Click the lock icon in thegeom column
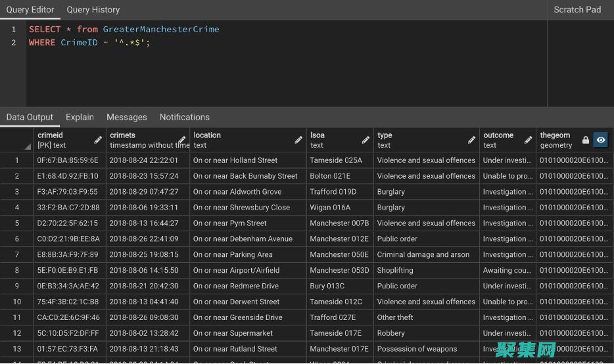The height and width of the screenshot is (364, 614). point(586,140)
